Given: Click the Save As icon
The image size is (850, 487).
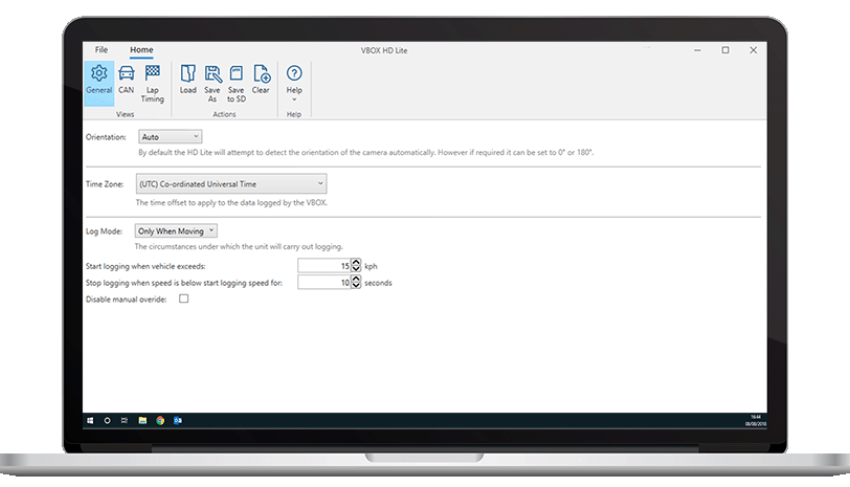Looking at the screenshot, I should click(213, 78).
